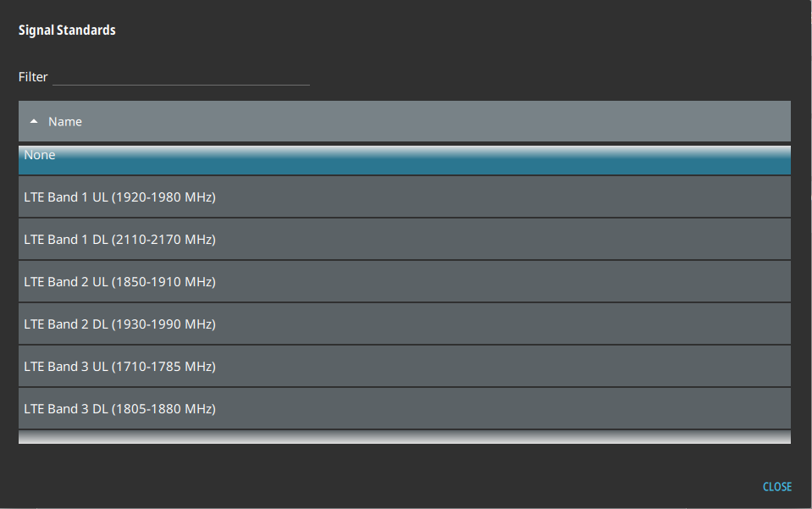Screen dimensions: 812x509
Task: Focus the Filter text field
Action: pos(180,76)
